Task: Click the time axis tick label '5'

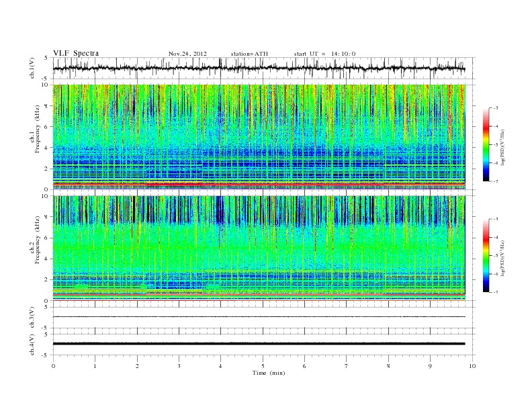Action: coord(263,366)
